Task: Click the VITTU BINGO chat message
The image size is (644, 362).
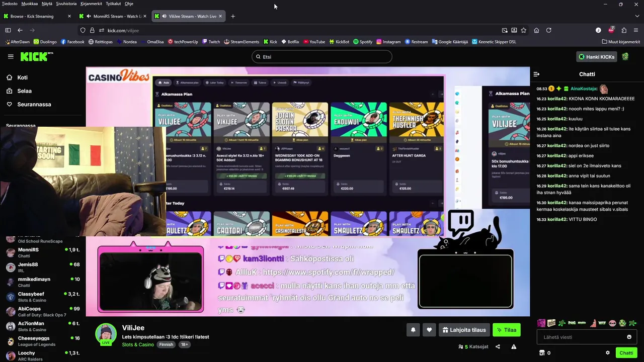Action: point(583,219)
